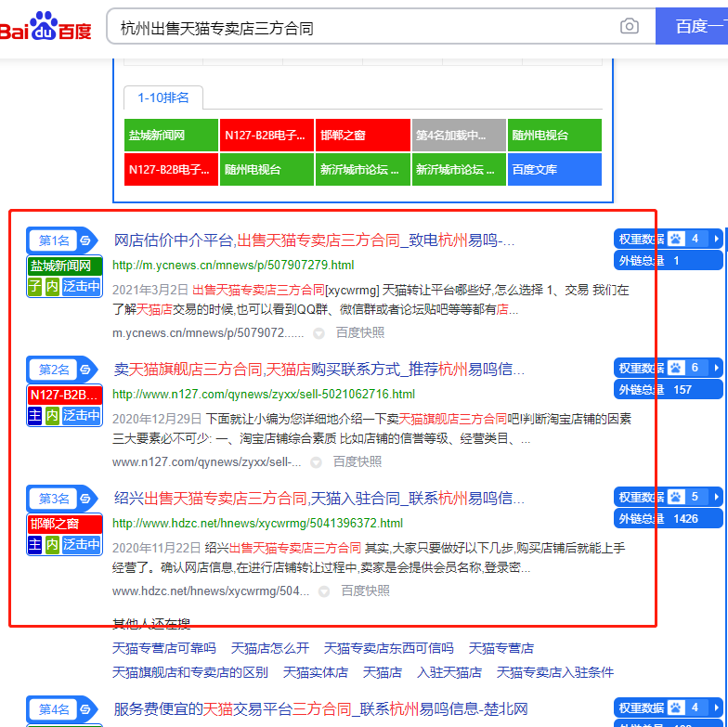
Task: Open second result title 卖天猫旗舰店三方合同
Action: [x=319, y=370]
